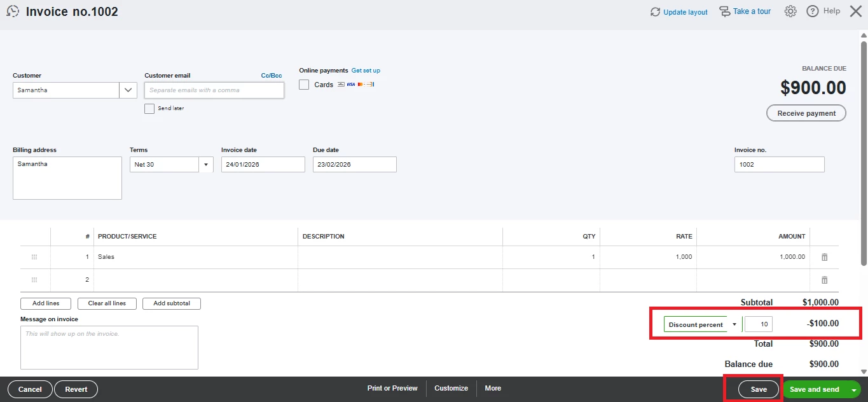Image resolution: width=868 pixels, height=402 pixels.
Task: Click the rate cell showing 1,000
Action: click(x=648, y=257)
